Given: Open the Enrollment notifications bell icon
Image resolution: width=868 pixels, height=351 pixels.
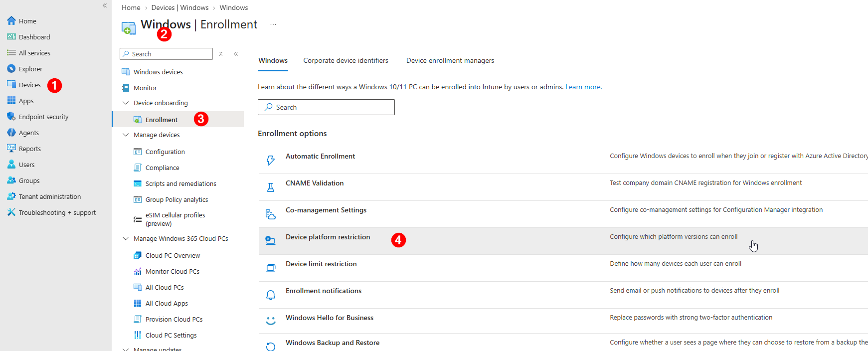Looking at the screenshot, I should coord(271,295).
